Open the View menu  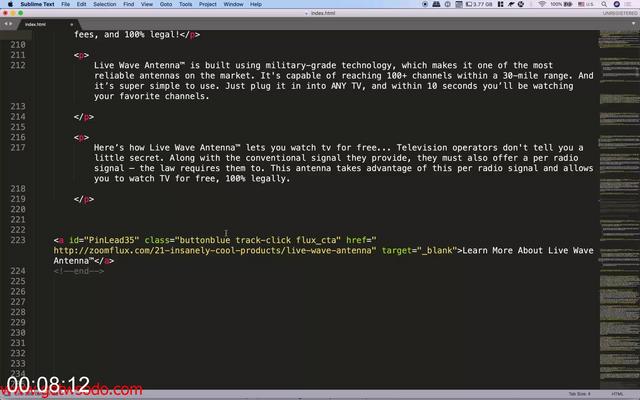pos(147,4)
